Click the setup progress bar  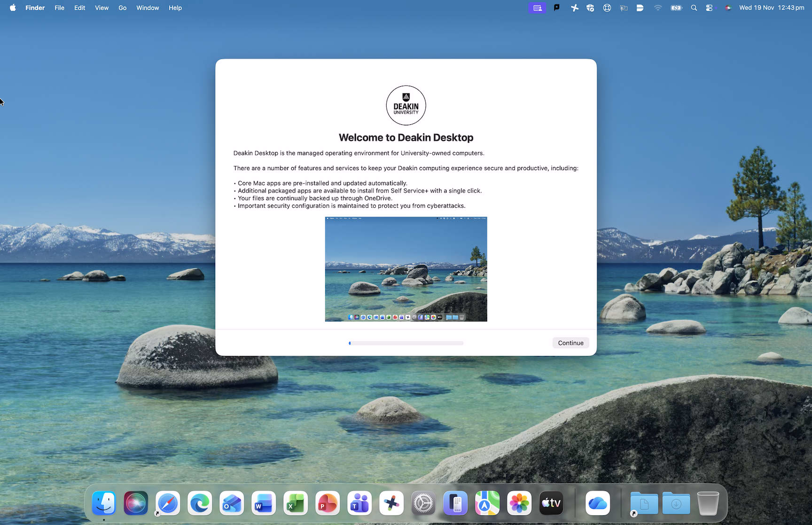[406, 343]
